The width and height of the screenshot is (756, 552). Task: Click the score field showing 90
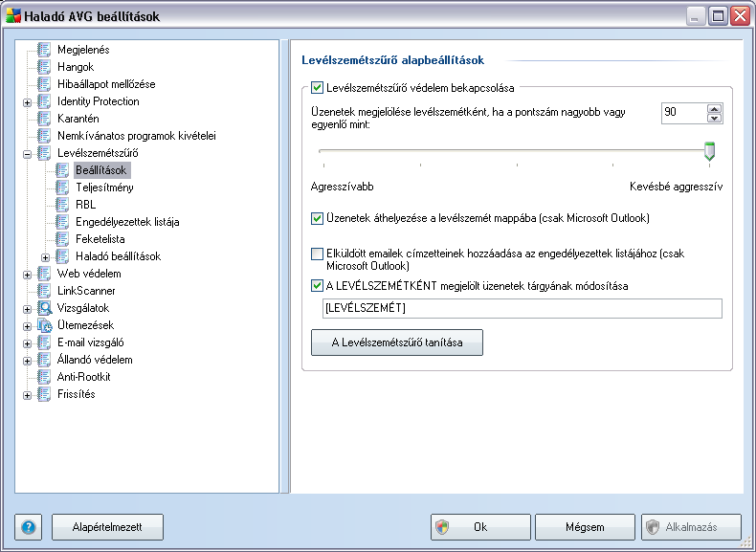coord(684,113)
